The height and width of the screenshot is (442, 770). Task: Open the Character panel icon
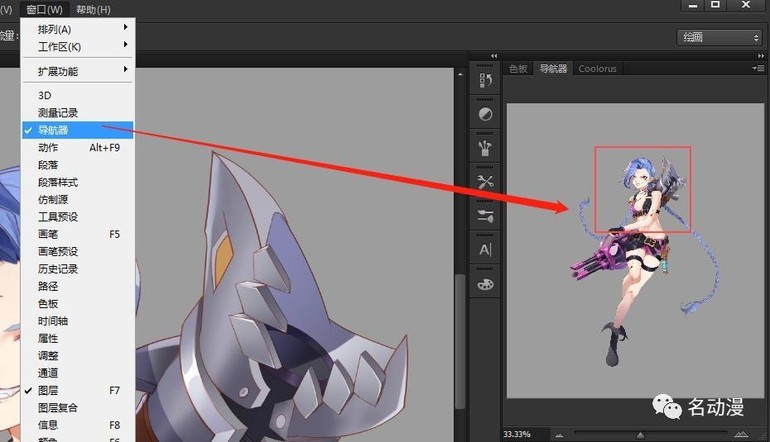click(486, 250)
